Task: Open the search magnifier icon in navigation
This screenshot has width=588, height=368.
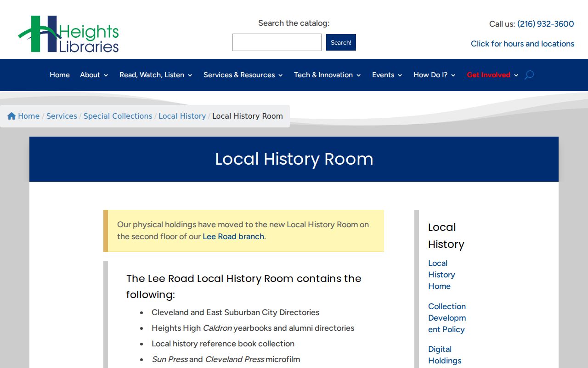Action: (x=529, y=75)
